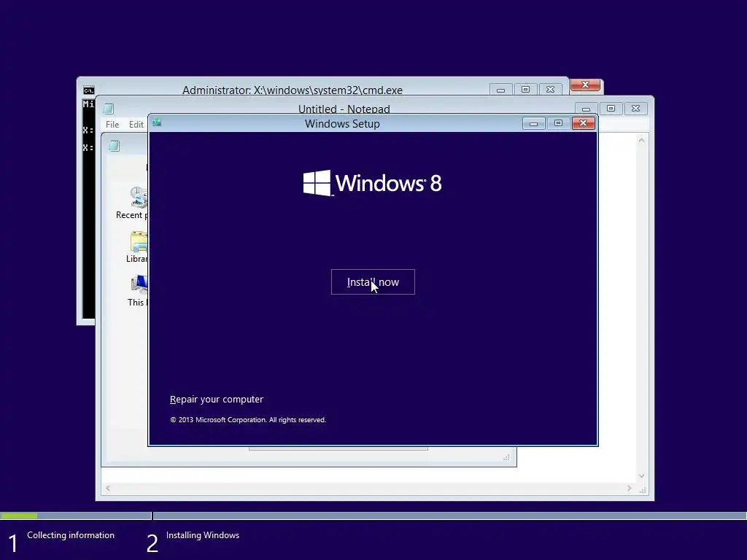
Task: Click the Collecting information progress bar
Action: pos(76,516)
